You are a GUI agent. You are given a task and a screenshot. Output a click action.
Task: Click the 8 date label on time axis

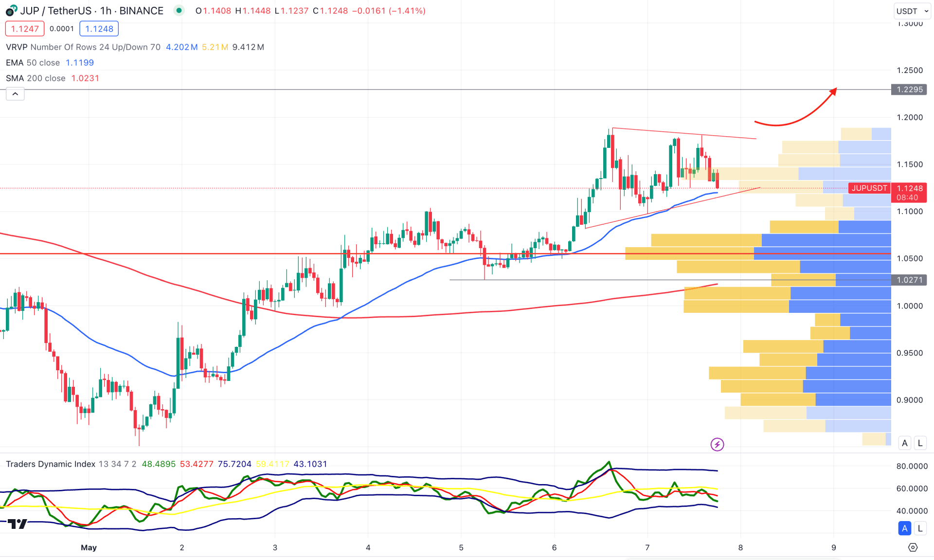tap(740, 547)
